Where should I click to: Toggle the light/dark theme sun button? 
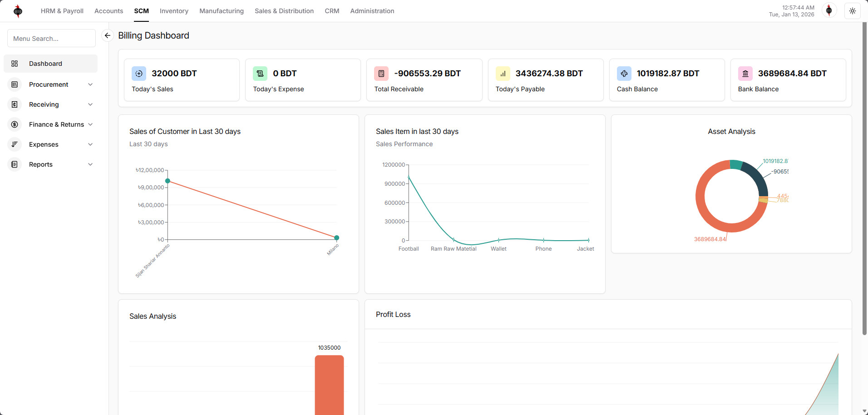pyautogui.click(x=853, y=11)
